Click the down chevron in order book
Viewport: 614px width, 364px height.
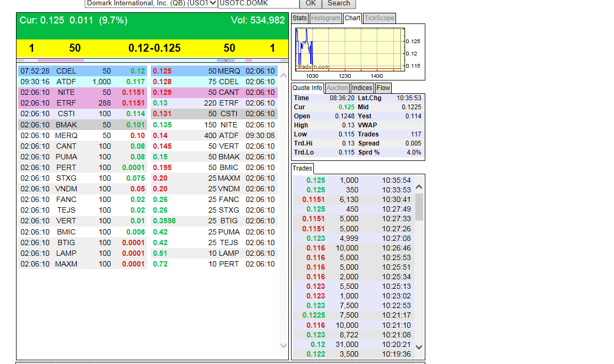[x=284, y=345]
